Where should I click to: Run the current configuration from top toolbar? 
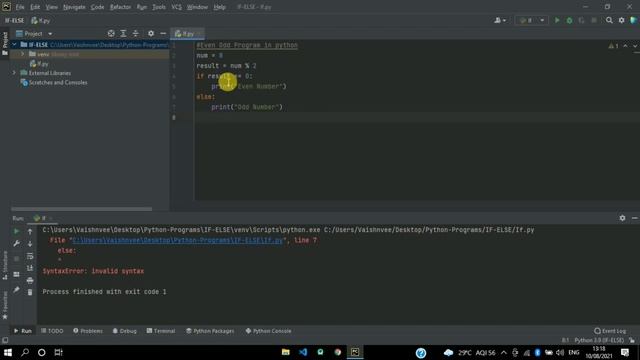point(557,20)
